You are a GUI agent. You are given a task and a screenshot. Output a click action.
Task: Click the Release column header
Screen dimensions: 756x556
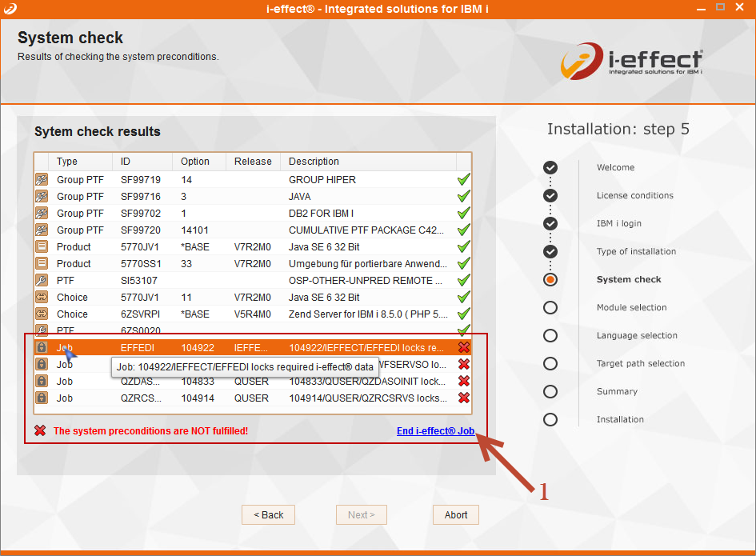253,162
